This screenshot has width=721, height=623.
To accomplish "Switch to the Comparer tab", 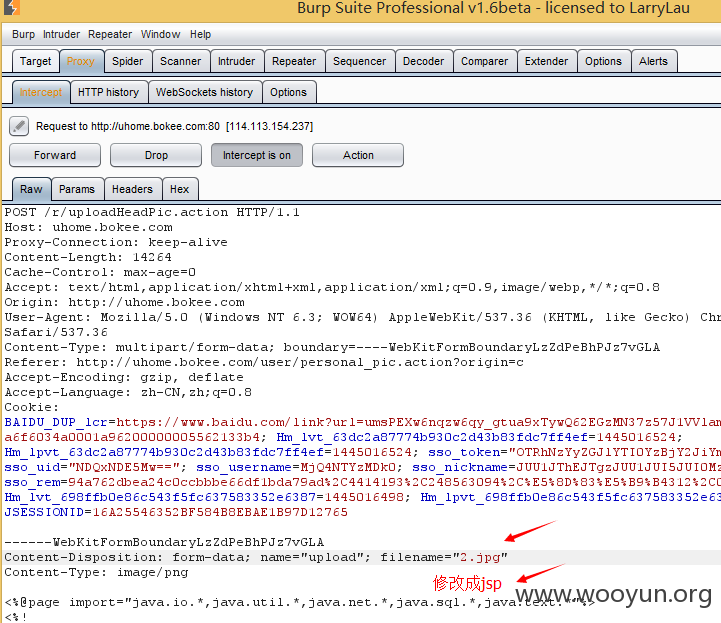I will (x=485, y=61).
